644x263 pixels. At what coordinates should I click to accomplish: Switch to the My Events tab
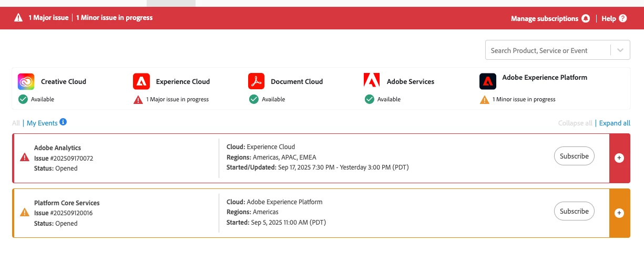42,123
